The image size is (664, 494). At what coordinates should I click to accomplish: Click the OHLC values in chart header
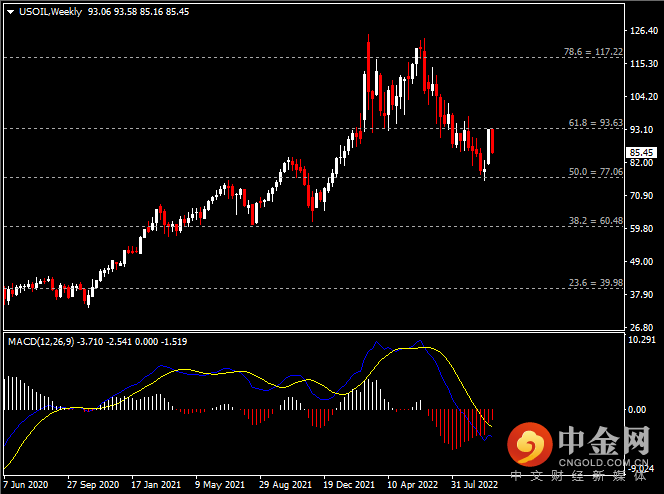(x=138, y=10)
